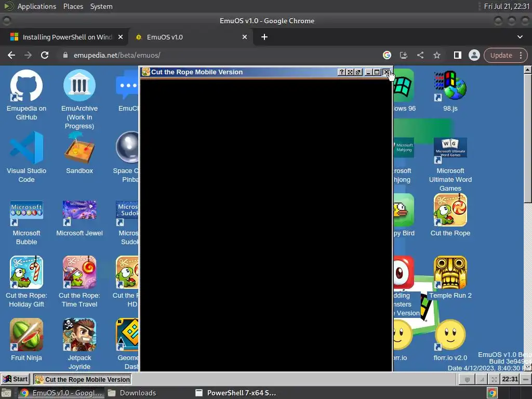
Task: Select the EmuOS v1.0 browser tab
Action: (191, 37)
